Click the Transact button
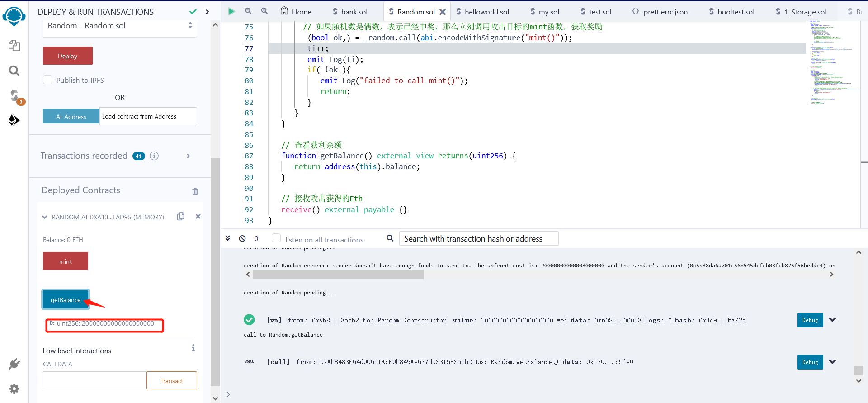 [172, 380]
